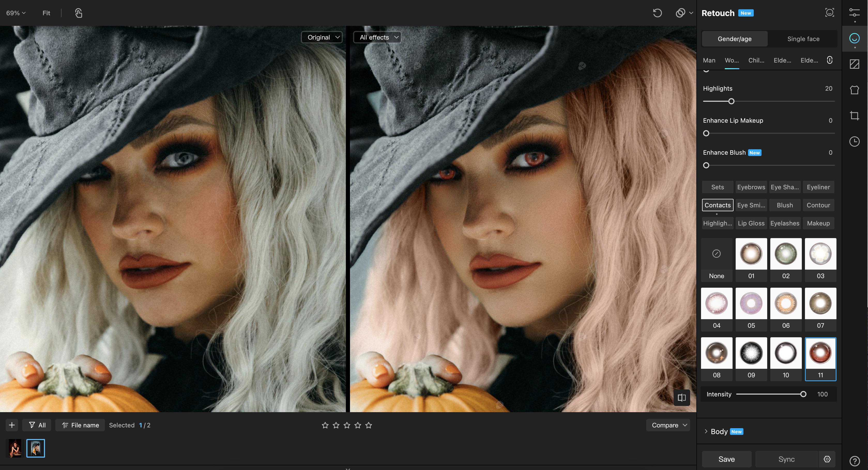Select the first photo thumbnail in filmstrip
Viewport: 868px width, 470px height.
click(x=15, y=448)
